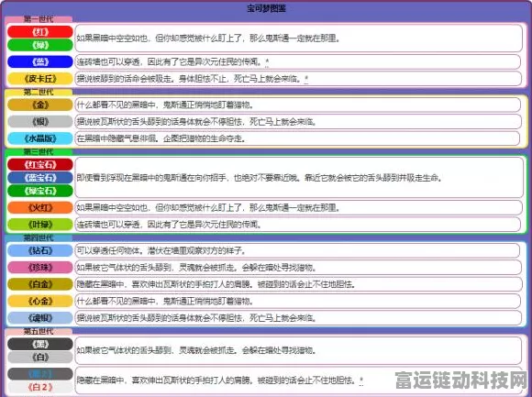The width and height of the screenshot is (532, 397).
Task: Click the 《钻石》 entry 可以穿透任何物体
Action: tap(161, 250)
